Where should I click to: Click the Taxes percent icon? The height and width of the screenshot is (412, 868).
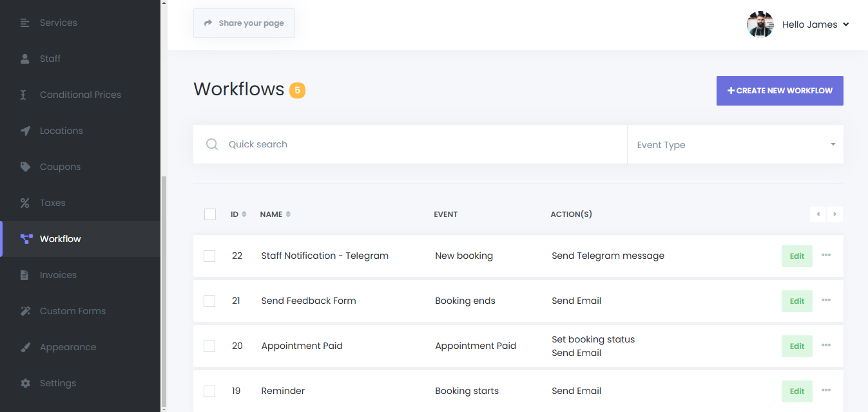pyautogui.click(x=25, y=203)
